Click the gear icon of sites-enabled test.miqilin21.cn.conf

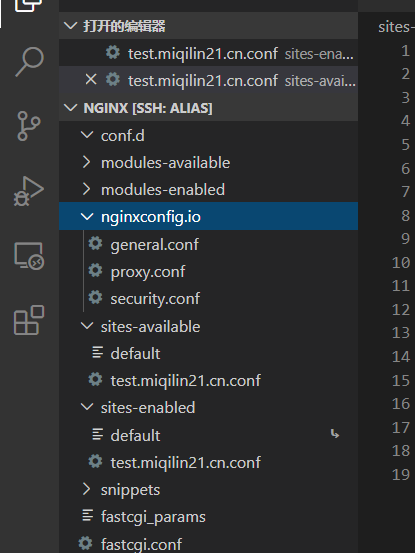95,461
